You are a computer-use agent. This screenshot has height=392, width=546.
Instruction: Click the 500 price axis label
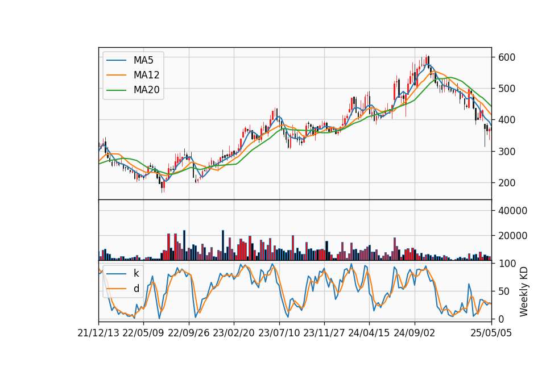[507, 89]
